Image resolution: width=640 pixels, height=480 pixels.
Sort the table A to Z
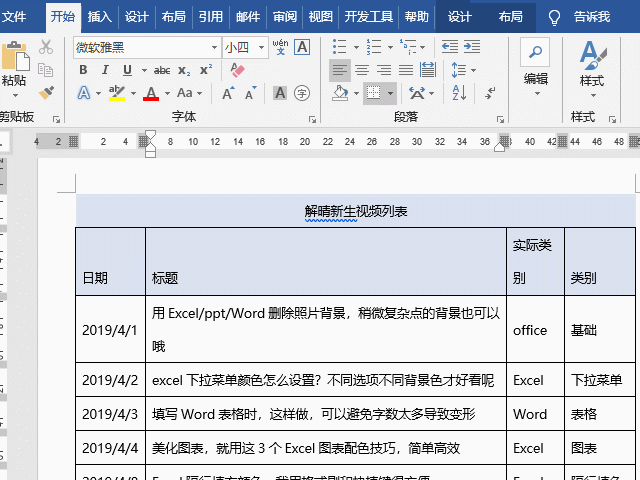click(459, 93)
